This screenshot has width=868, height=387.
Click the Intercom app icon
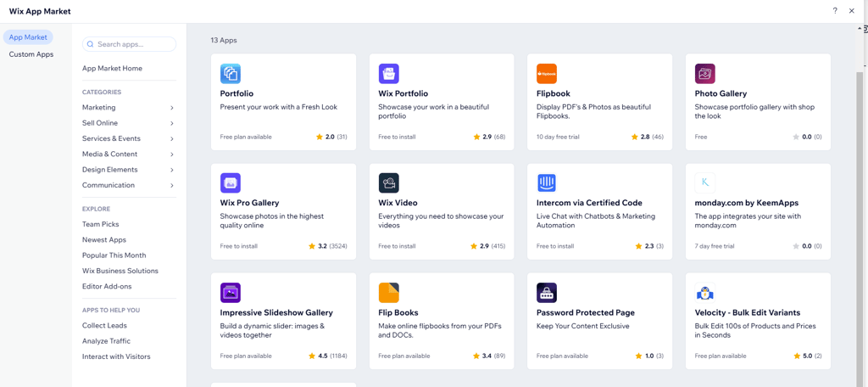pyautogui.click(x=547, y=183)
